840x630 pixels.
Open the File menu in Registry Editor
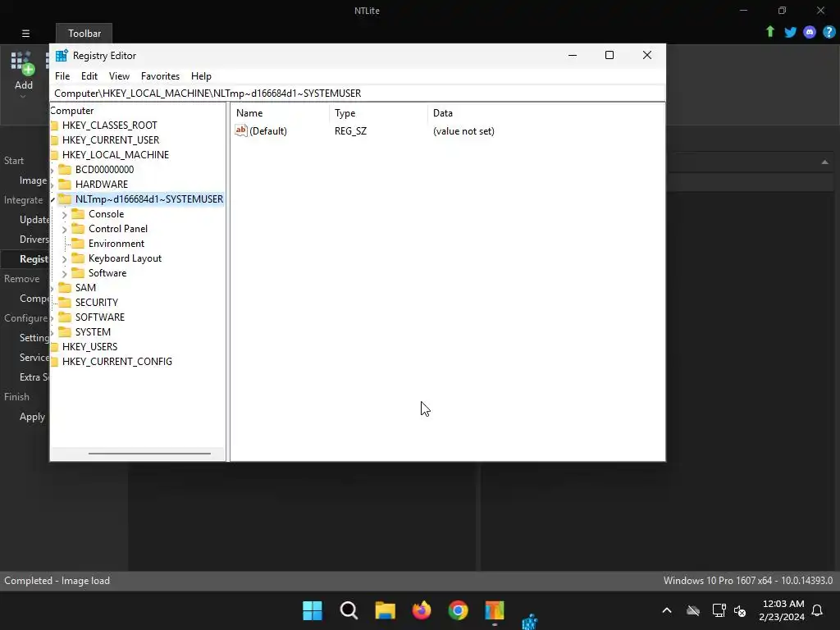point(62,76)
